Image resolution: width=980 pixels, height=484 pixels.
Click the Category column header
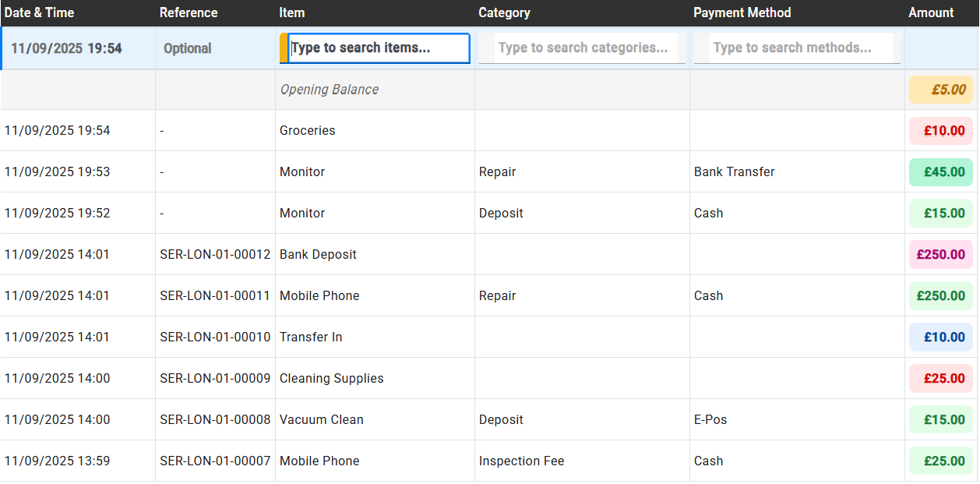tap(504, 12)
